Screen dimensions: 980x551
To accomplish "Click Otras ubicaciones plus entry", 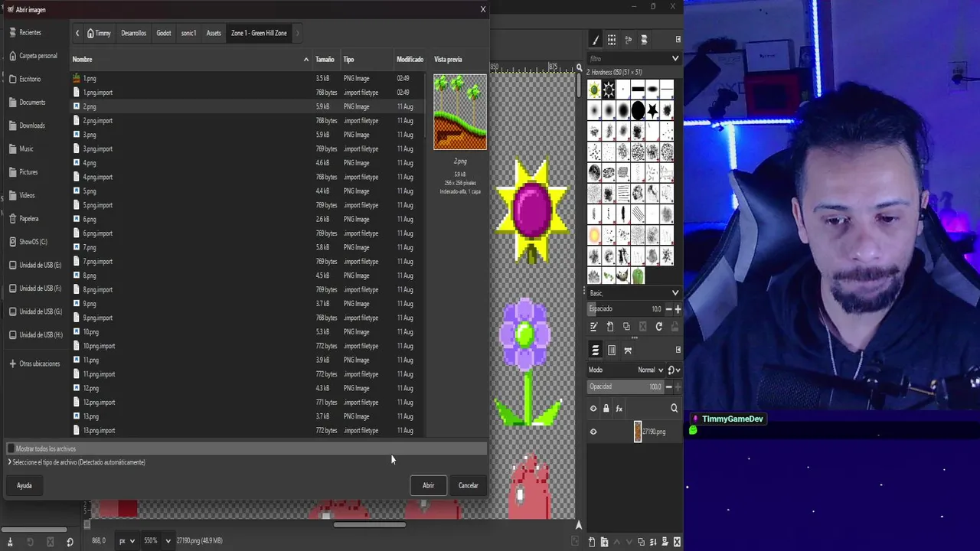I will tap(34, 364).
